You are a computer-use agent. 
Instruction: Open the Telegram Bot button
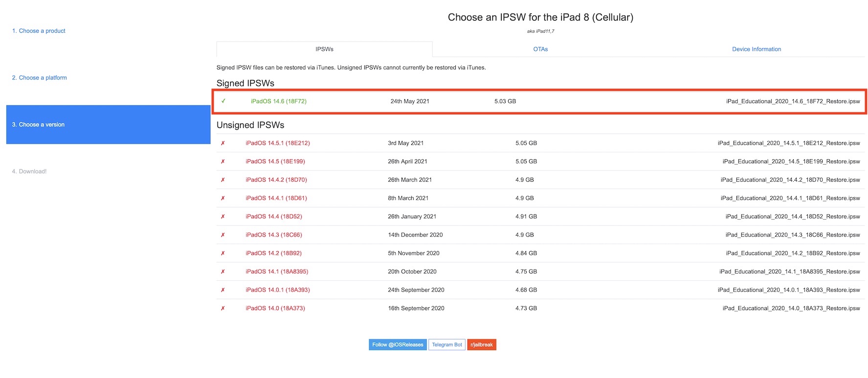coord(447,345)
